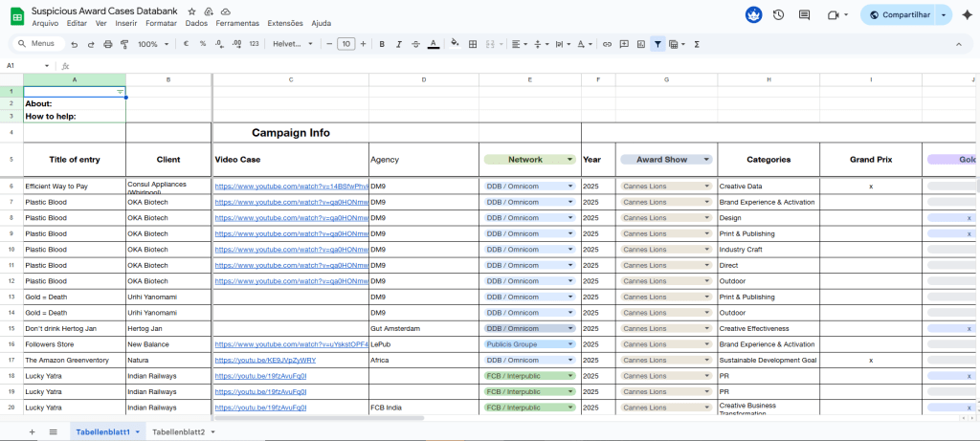Image resolution: width=980 pixels, height=441 pixels.
Task: Click the crown user avatar
Action: tap(754, 15)
